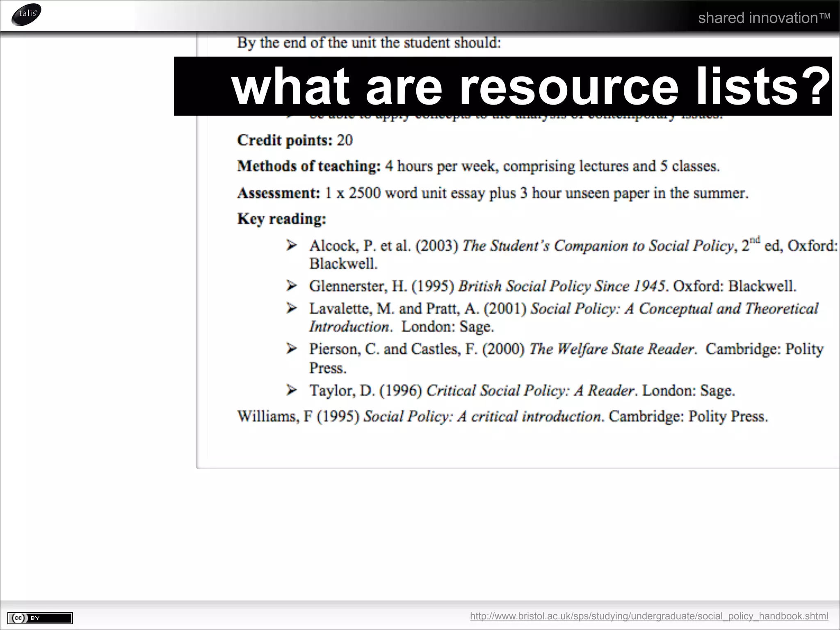Click the Talis logo
The image size is (840, 630).
click(x=27, y=15)
